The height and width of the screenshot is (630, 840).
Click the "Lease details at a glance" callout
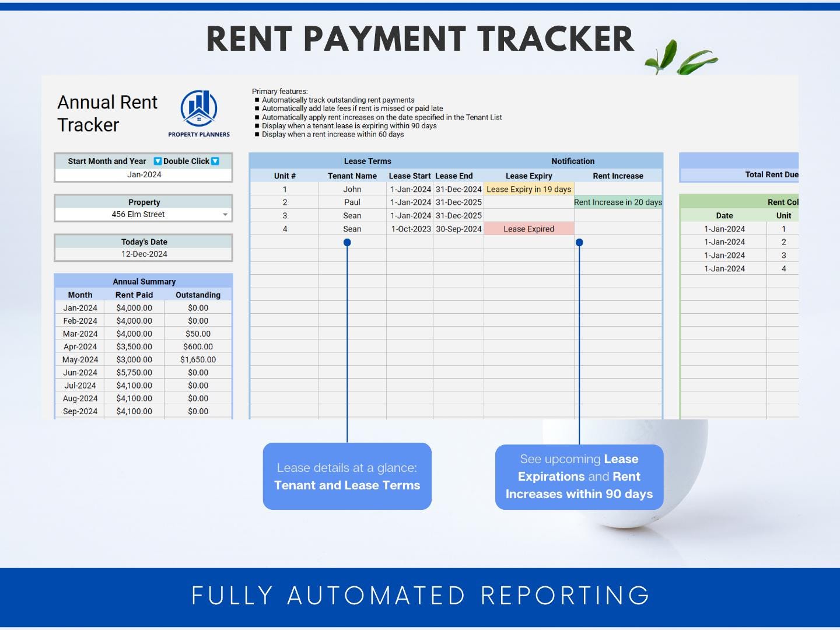coord(347,476)
